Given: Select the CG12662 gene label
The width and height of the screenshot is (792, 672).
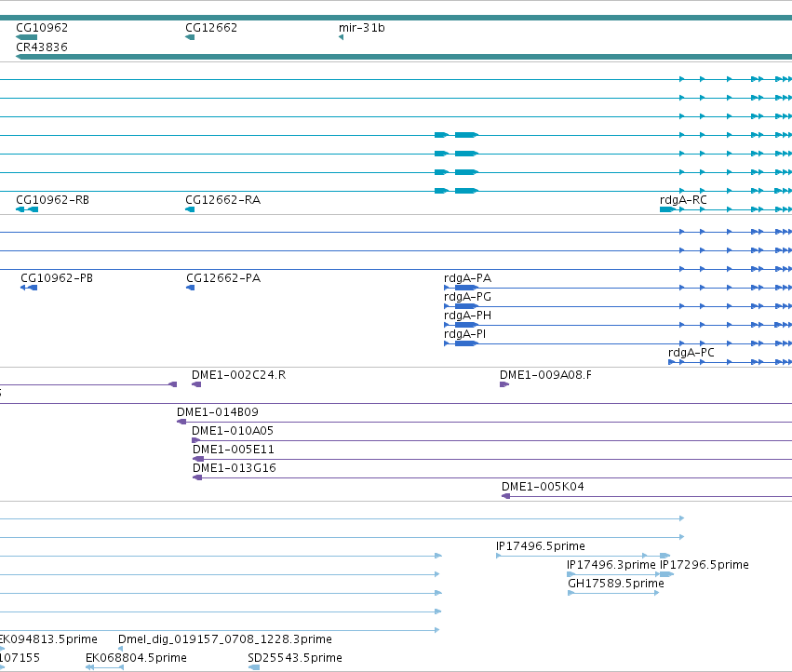Looking at the screenshot, I should coord(211,28).
